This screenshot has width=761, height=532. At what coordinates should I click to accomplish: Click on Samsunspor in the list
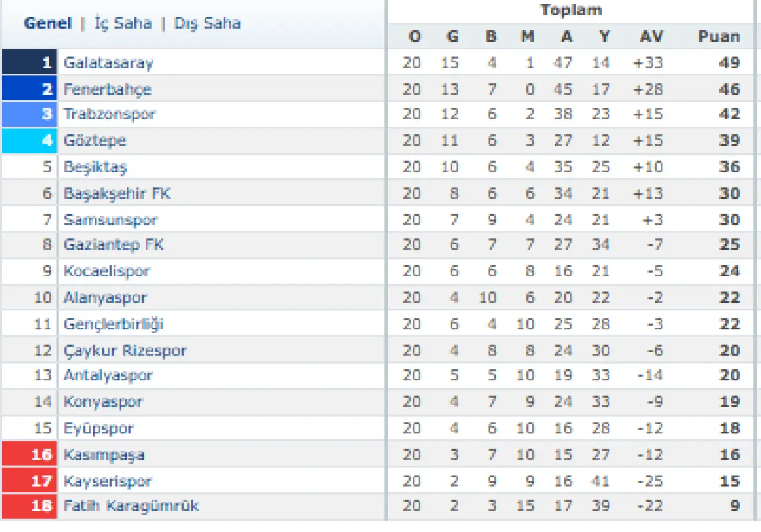coord(110,220)
